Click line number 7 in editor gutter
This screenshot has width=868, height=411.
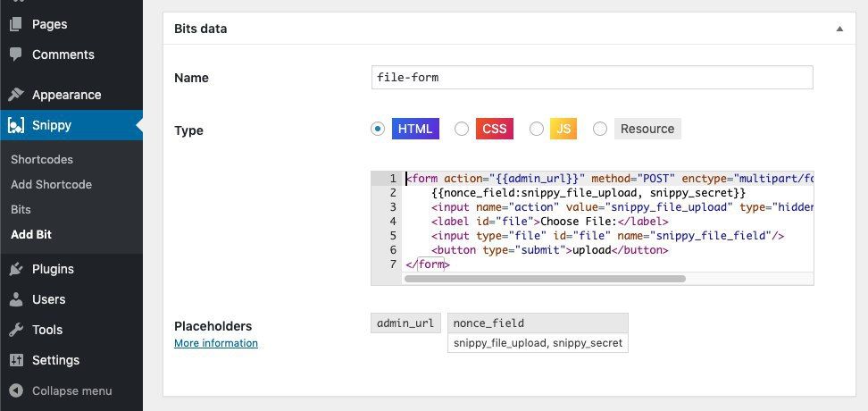click(x=393, y=264)
